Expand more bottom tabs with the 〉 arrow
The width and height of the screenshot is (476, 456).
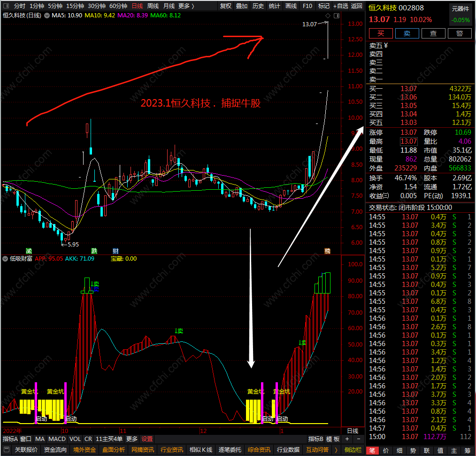tap(336, 449)
